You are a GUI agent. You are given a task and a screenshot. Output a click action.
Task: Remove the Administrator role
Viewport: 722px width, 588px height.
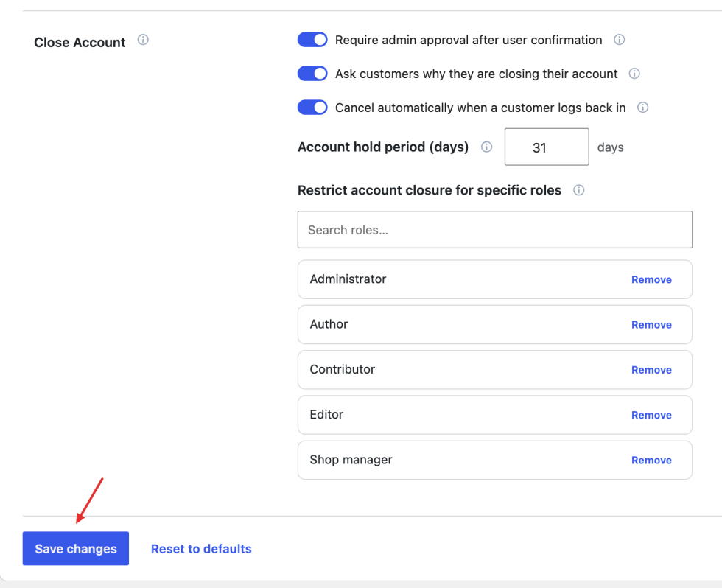(x=651, y=279)
